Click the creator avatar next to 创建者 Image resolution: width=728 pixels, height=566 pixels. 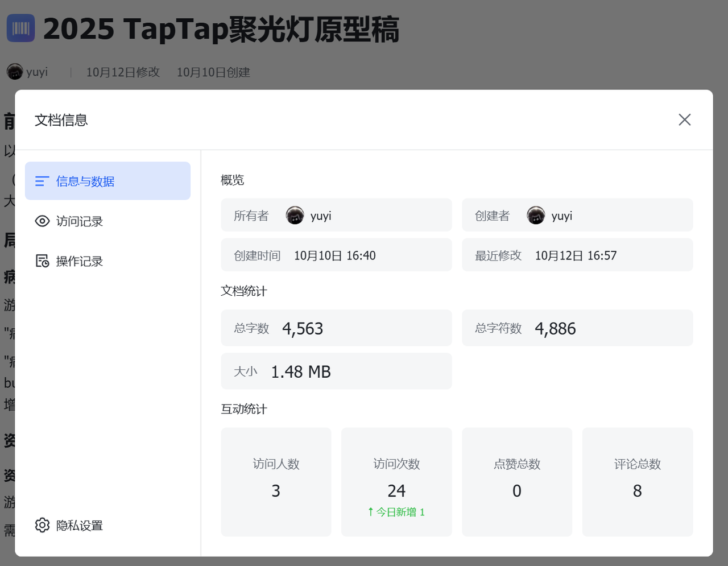pyautogui.click(x=536, y=215)
